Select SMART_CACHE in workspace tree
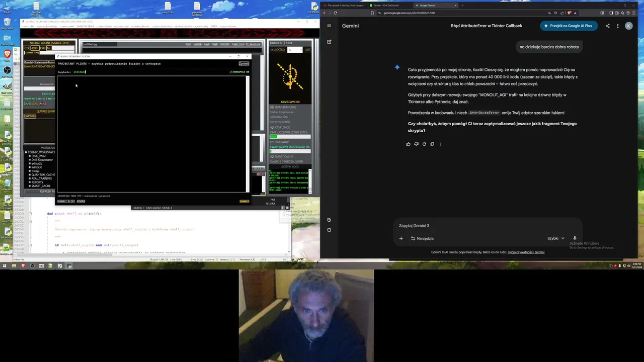 pyautogui.click(x=41, y=186)
